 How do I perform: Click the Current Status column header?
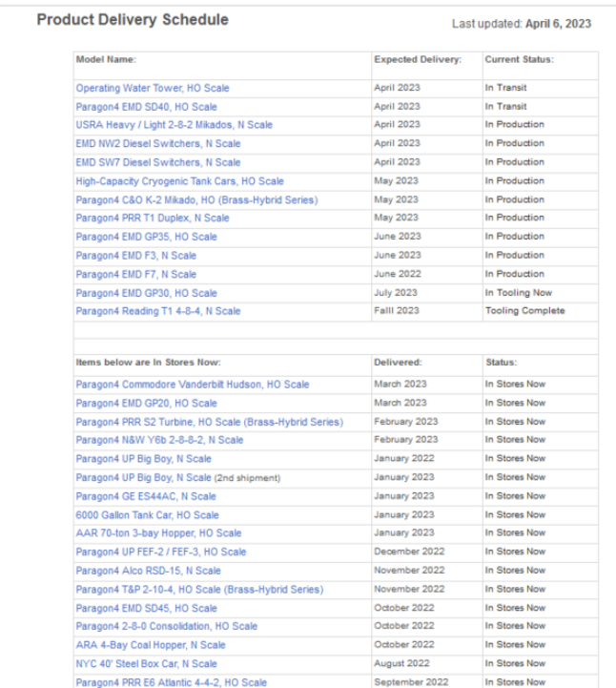coord(519,60)
